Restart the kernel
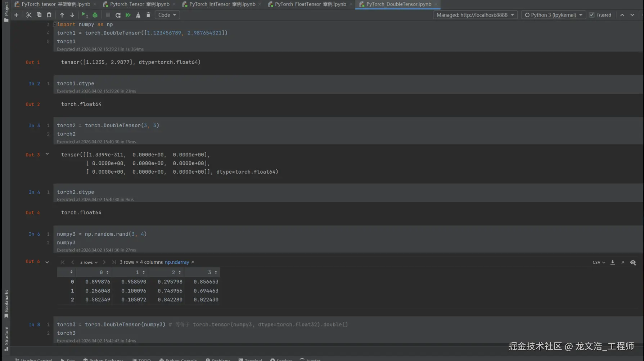 (x=118, y=15)
